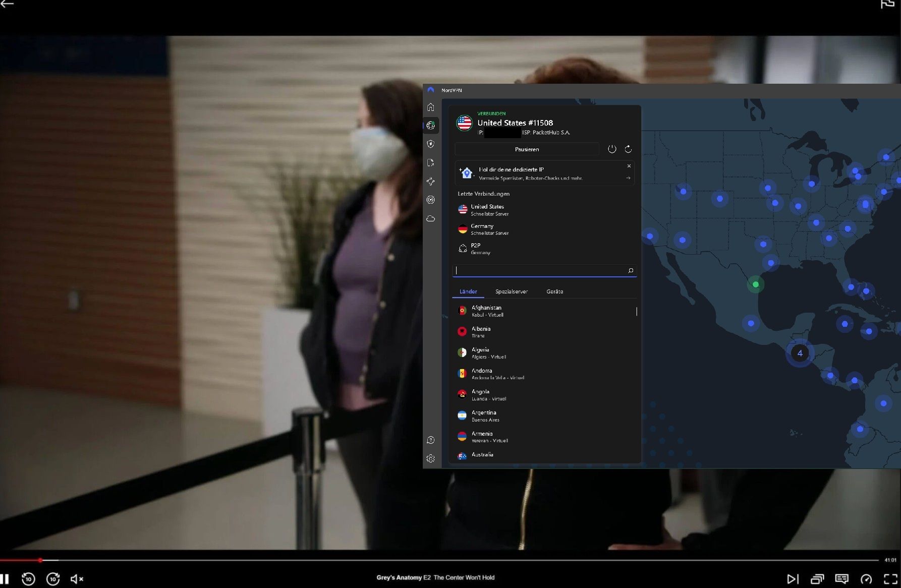Switch to the Spezialserver tab
The width and height of the screenshot is (901, 588).
point(511,291)
